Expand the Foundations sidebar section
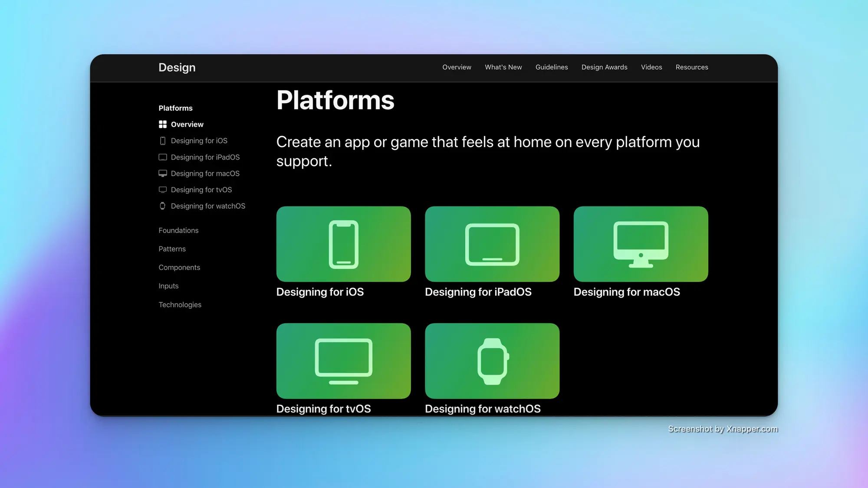The height and width of the screenshot is (488, 868). click(x=178, y=230)
